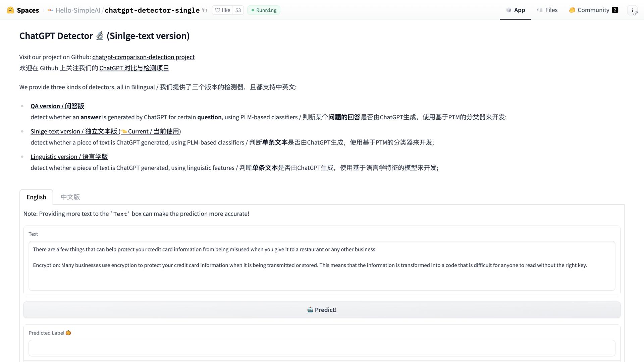Screen dimensions: 644x362
Task: Open the QA version / 问答版 link
Action: 57,106
